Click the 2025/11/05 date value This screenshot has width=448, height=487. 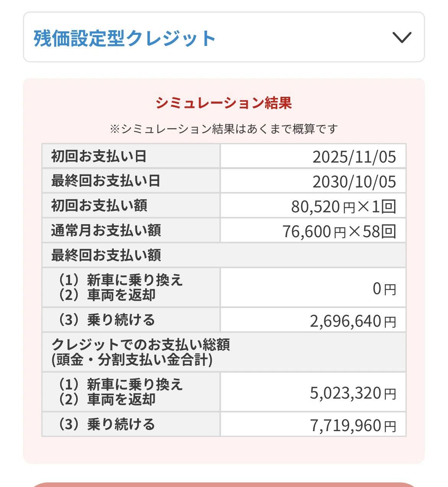point(354,157)
